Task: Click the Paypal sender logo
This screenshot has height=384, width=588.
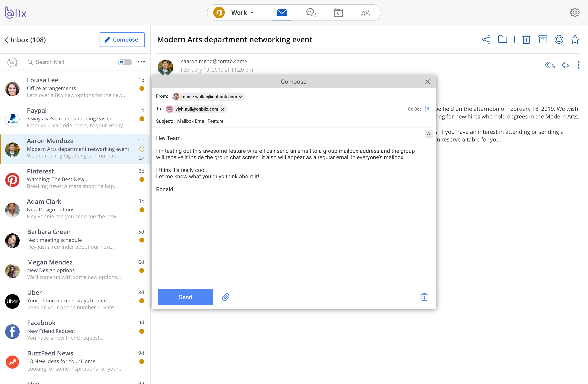Action: click(12, 119)
